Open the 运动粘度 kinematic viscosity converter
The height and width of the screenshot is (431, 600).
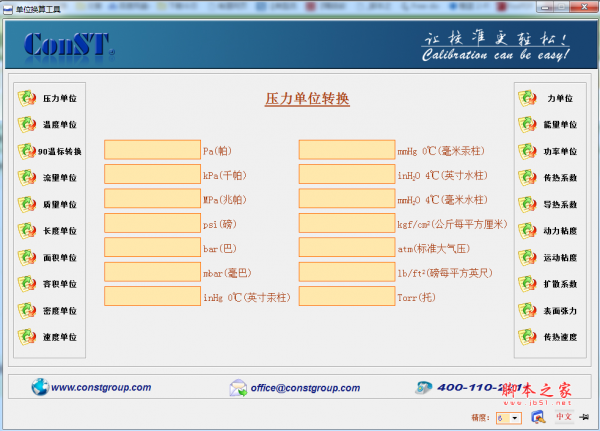[x=548, y=258]
